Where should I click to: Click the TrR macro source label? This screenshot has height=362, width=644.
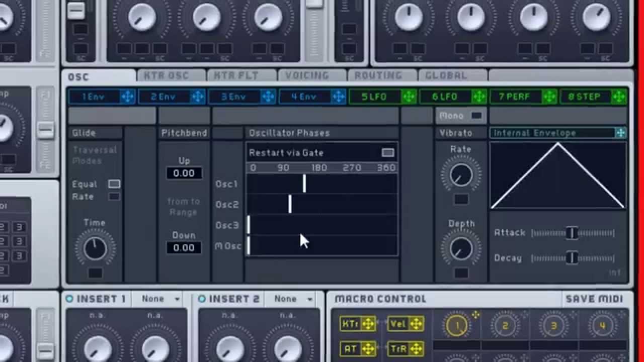398,348
